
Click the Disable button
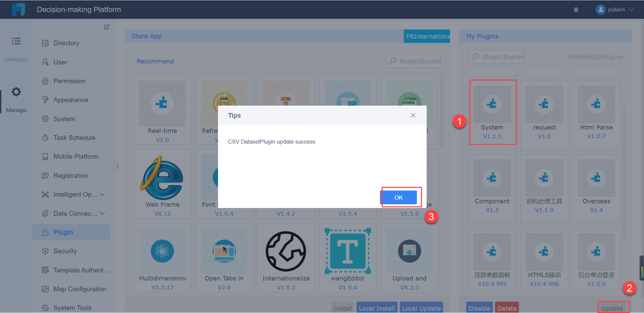click(x=479, y=308)
